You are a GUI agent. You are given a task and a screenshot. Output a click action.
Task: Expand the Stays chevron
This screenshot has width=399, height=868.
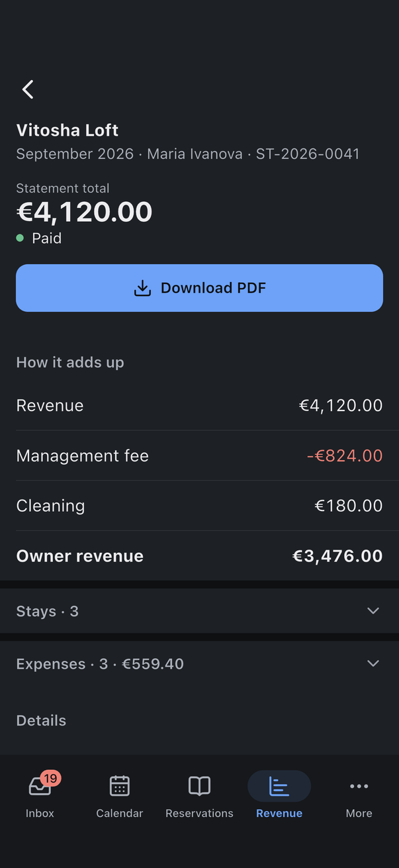[373, 610]
